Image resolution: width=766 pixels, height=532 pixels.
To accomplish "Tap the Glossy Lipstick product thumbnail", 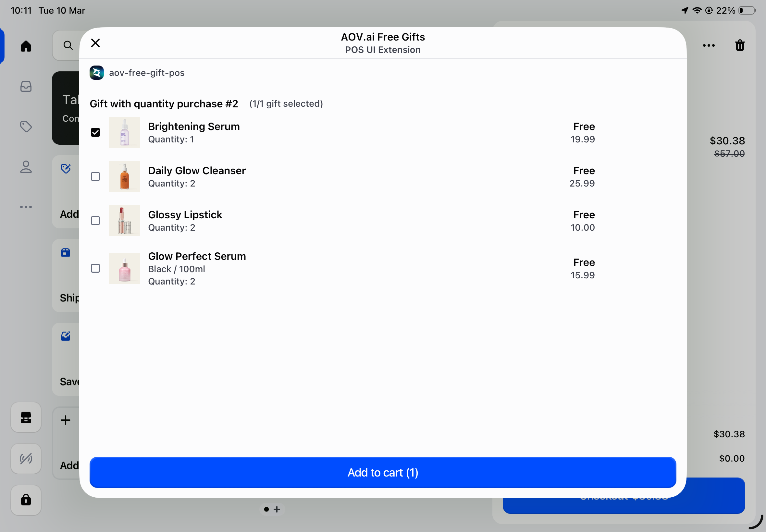I will (124, 220).
